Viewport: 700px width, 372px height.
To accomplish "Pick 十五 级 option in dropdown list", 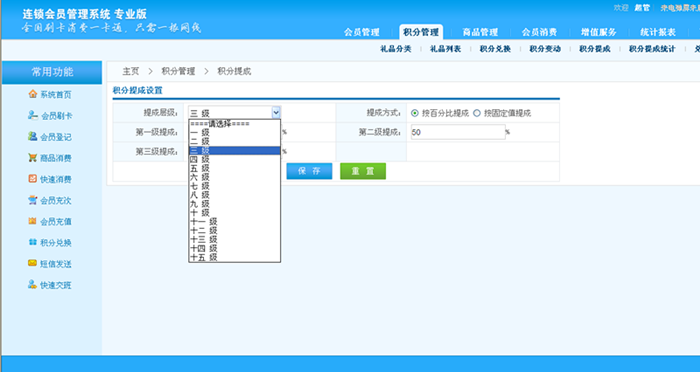I will 234,258.
